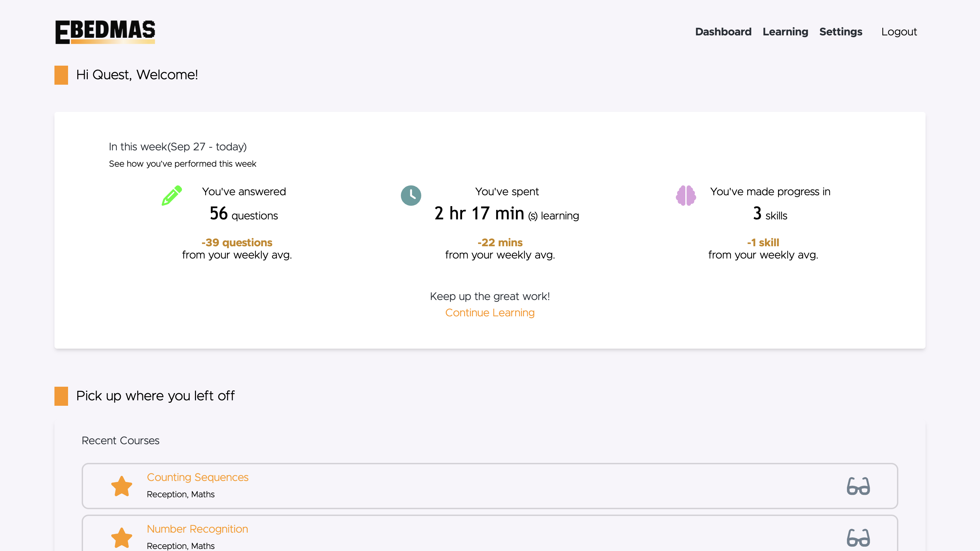
Task: Click the purple brain skills icon
Action: click(x=686, y=196)
